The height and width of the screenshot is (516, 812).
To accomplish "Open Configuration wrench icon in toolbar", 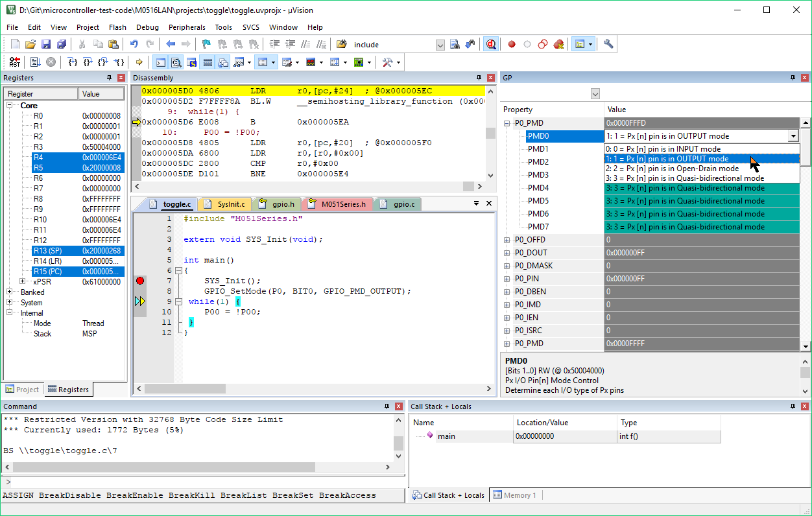I will pos(608,44).
